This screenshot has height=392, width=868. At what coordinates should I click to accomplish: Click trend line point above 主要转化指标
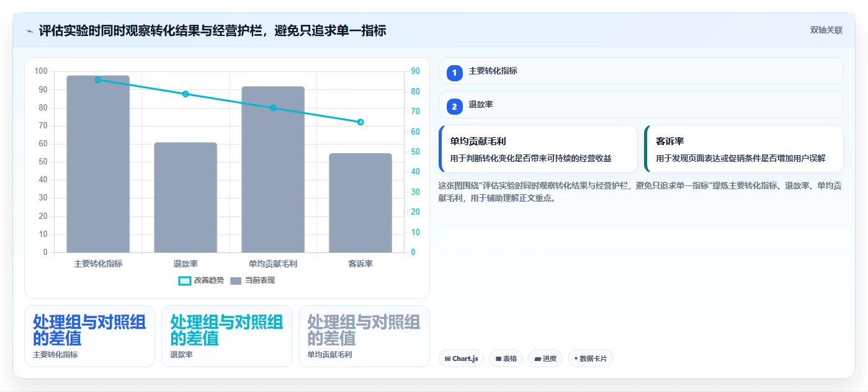(98, 80)
